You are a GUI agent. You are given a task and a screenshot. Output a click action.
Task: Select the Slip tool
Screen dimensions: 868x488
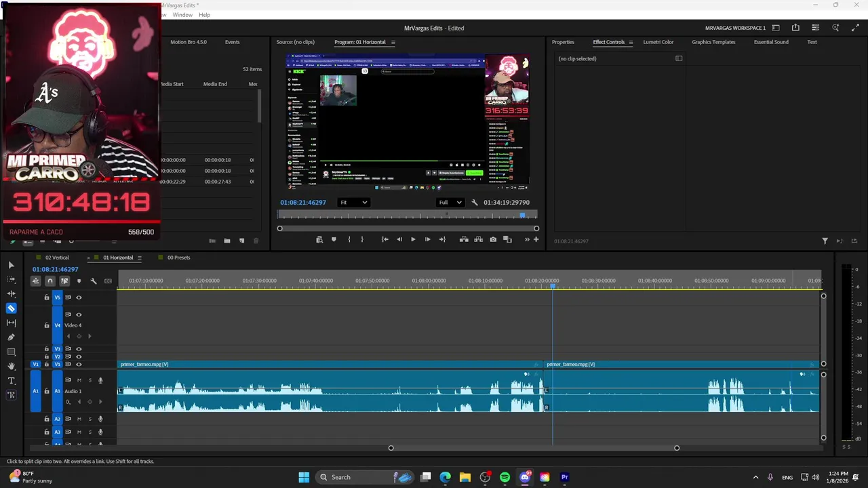click(x=11, y=323)
